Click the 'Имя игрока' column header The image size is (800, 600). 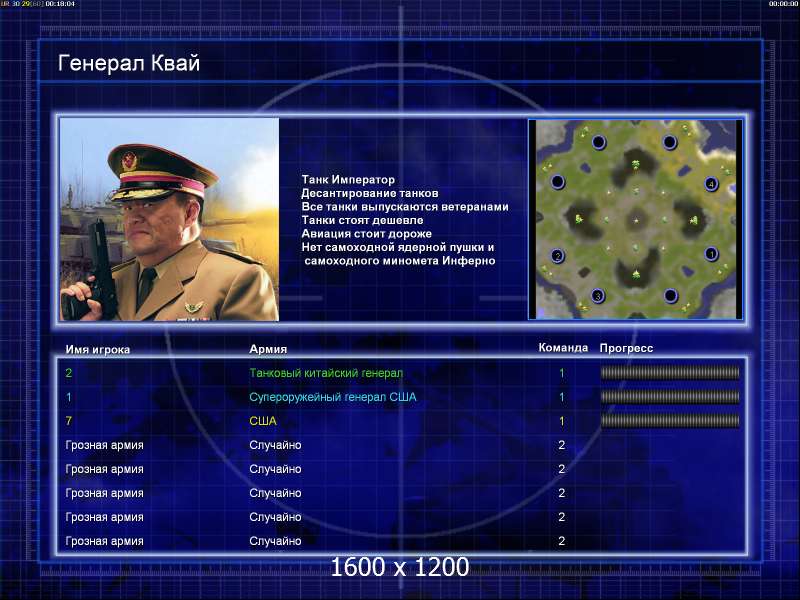pyautogui.click(x=97, y=349)
